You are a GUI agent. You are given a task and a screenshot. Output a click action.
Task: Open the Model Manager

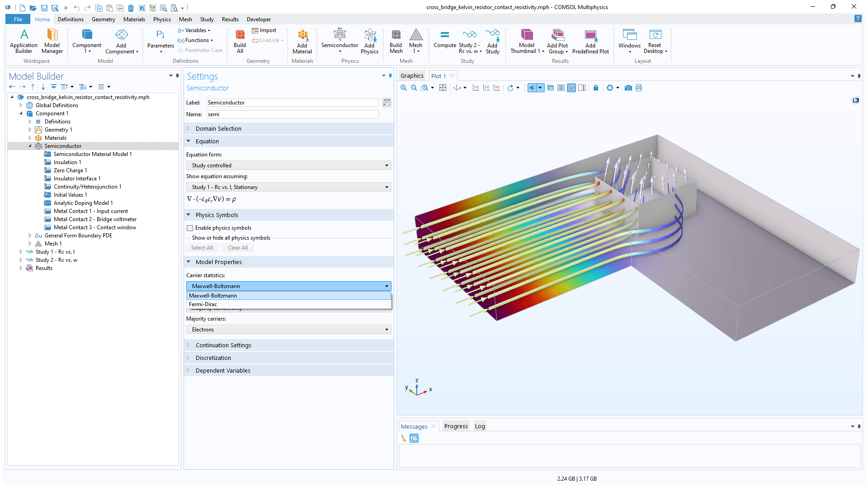(x=52, y=41)
